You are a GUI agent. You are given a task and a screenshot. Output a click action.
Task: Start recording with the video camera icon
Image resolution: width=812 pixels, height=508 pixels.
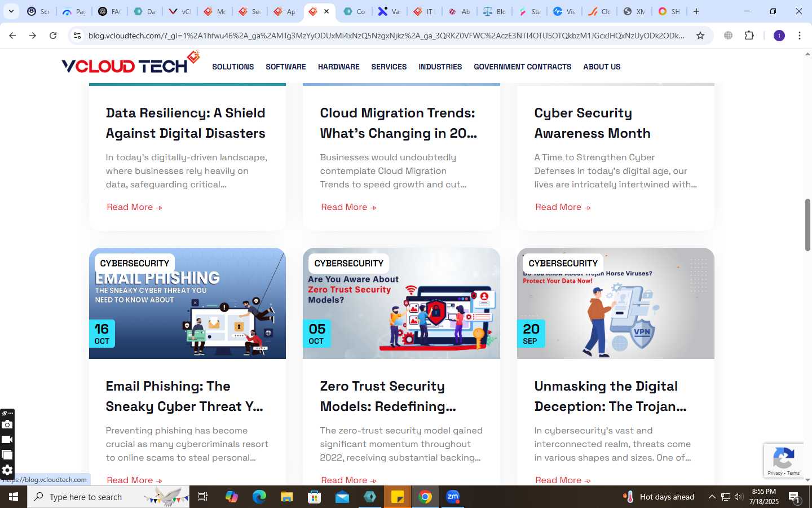pos(7,440)
